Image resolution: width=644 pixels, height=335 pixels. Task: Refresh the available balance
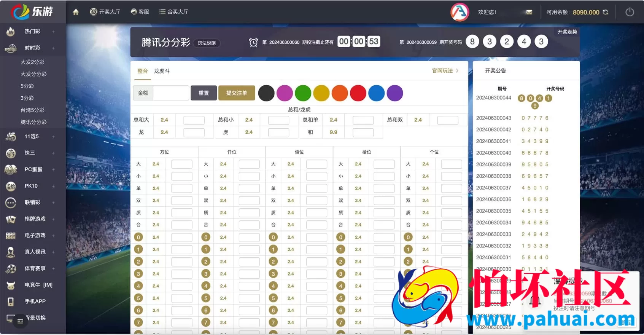[x=606, y=12]
